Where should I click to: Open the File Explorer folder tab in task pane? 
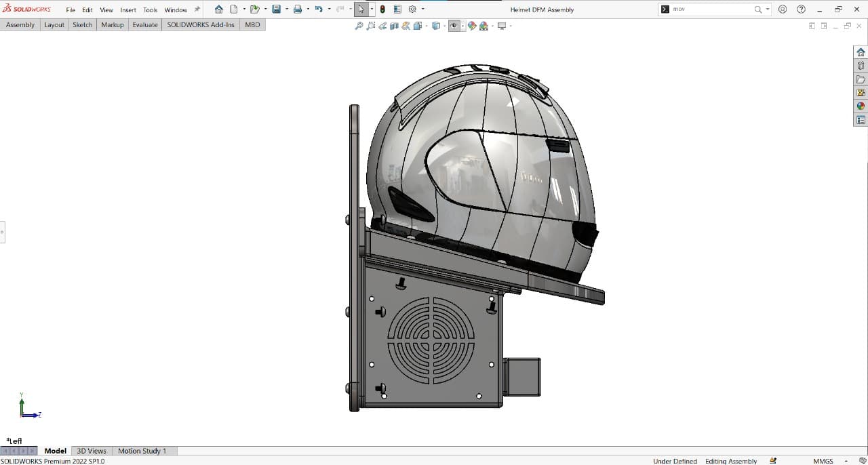pos(861,79)
